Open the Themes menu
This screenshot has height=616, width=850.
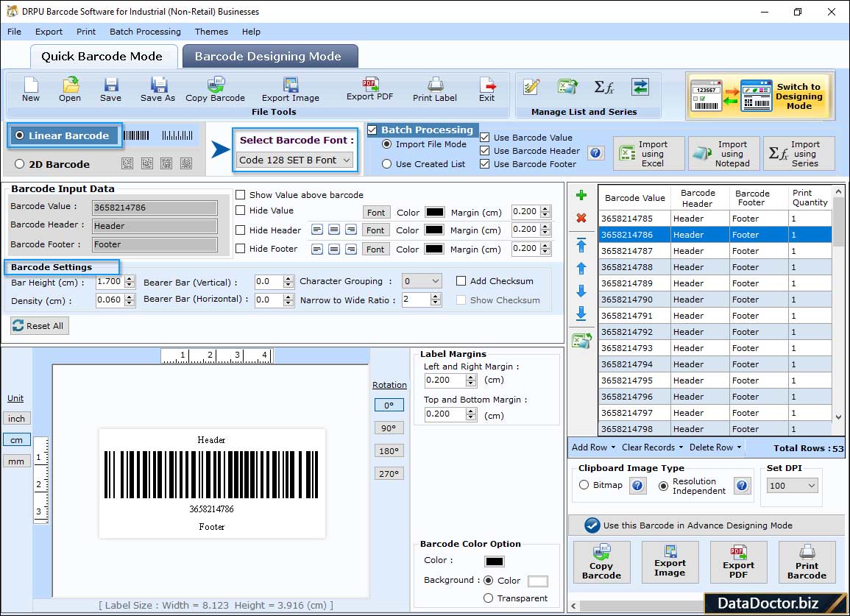[211, 32]
